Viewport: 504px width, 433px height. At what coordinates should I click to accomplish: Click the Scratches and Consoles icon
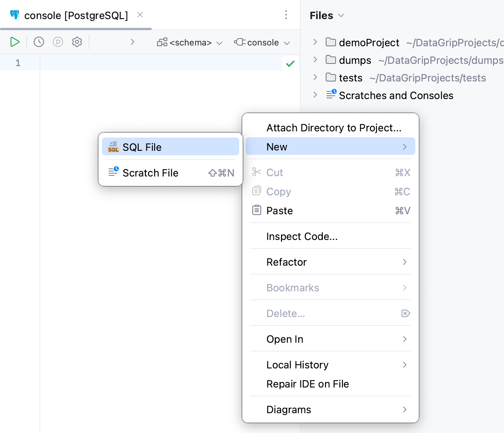tap(331, 95)
